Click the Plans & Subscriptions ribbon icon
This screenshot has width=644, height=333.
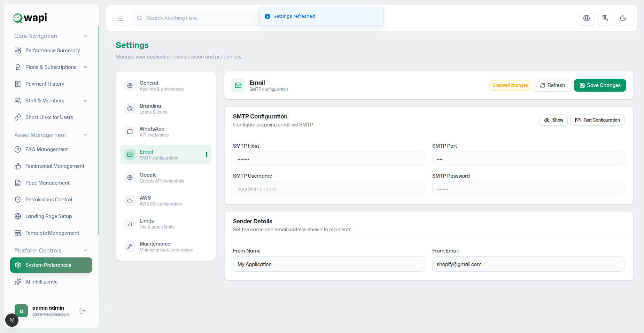coord(18,67)
